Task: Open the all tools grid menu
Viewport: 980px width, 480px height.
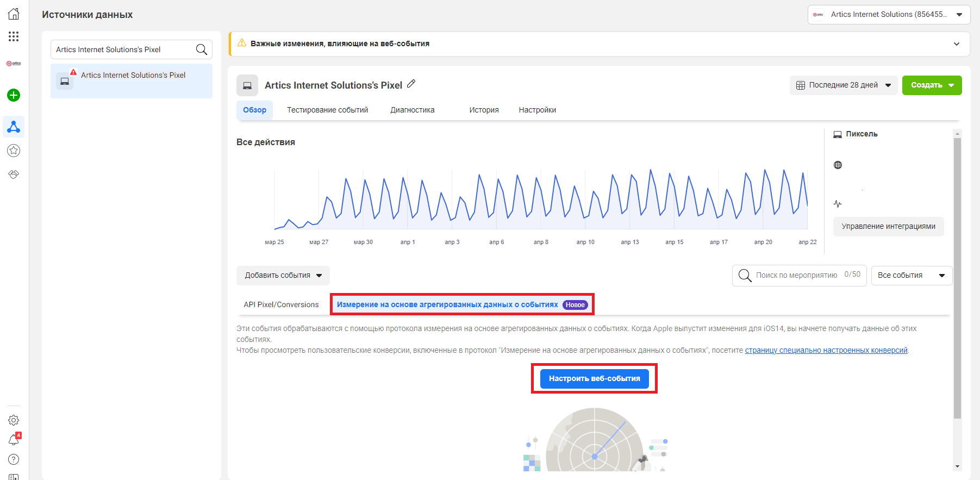Action: (x=14, y=36)
